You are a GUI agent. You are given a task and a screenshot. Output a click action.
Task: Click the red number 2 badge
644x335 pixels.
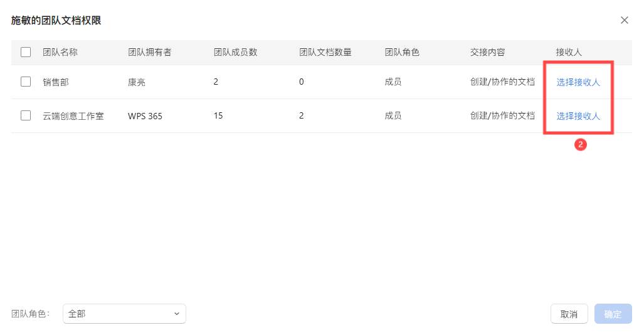(x=580, y=145)
